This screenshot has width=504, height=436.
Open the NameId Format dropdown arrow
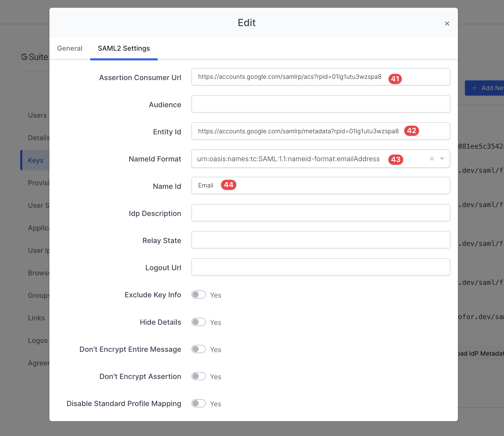coord(442,159)
